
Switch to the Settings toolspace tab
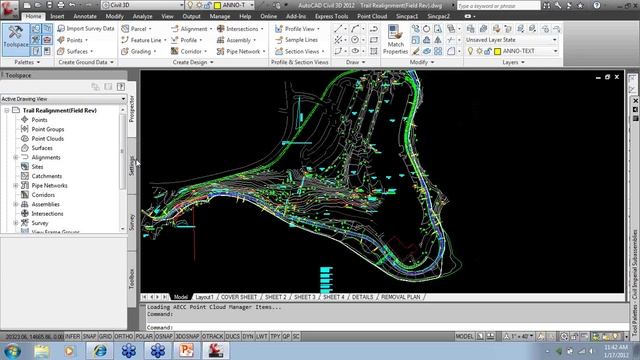tap(132, 166)
